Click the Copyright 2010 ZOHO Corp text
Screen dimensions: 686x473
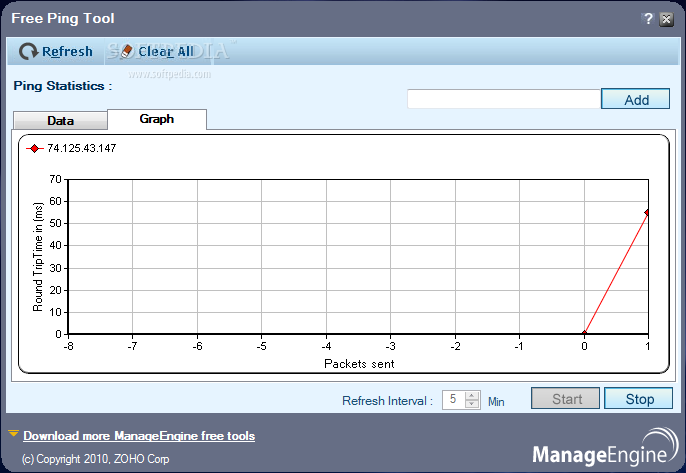[x=95, y=459]
